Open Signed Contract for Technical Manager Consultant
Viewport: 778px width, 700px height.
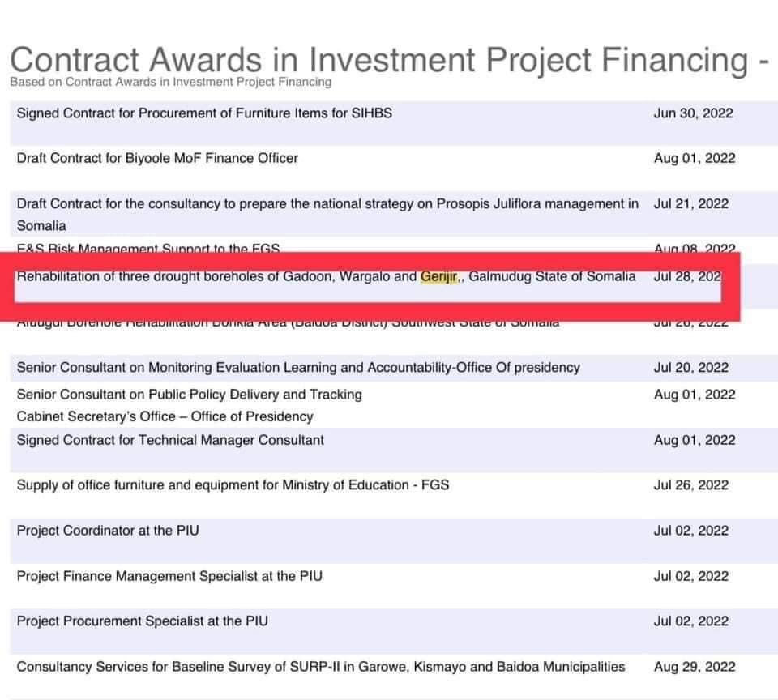[170, 440]
